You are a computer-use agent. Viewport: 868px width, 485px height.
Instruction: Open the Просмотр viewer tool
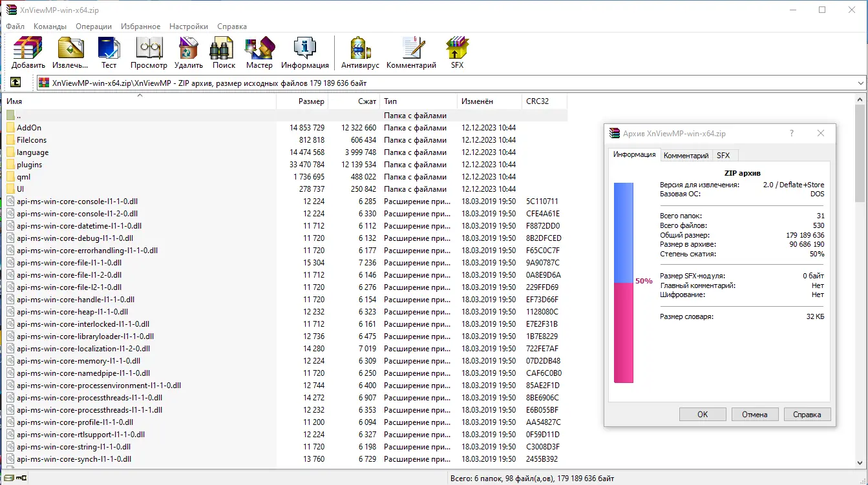coord(149,52)
